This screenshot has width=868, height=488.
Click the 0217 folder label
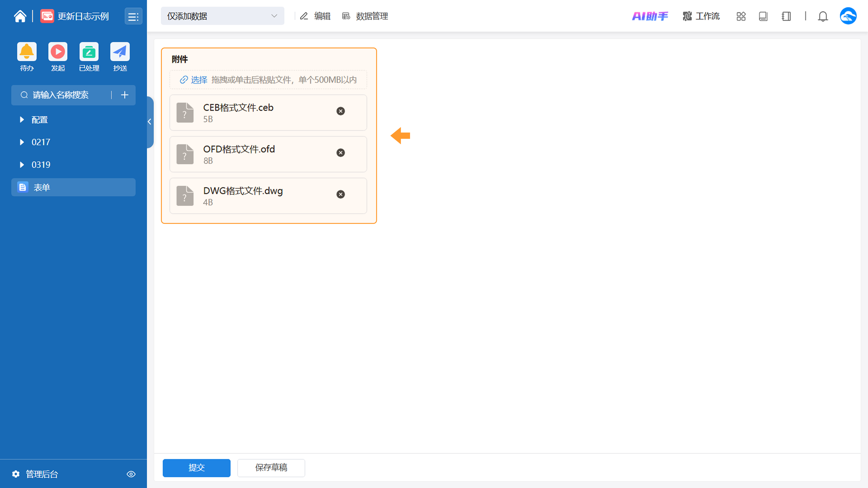coord(41,142)
